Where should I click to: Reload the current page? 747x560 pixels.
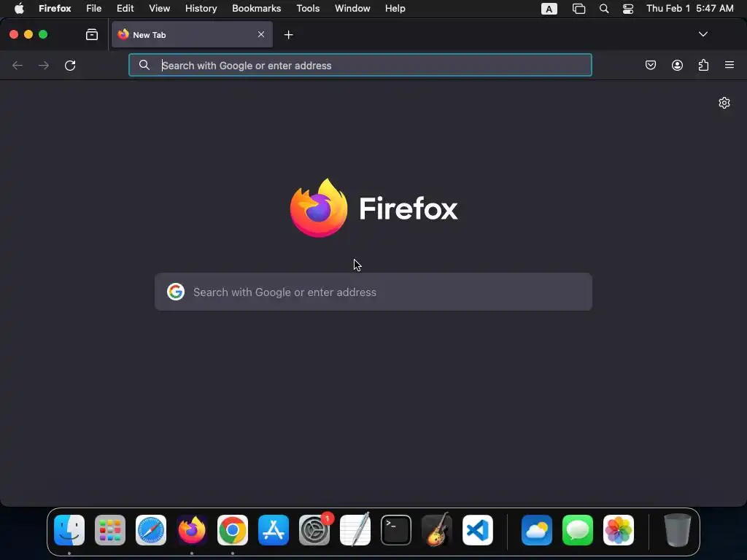[x=70, y=65]
